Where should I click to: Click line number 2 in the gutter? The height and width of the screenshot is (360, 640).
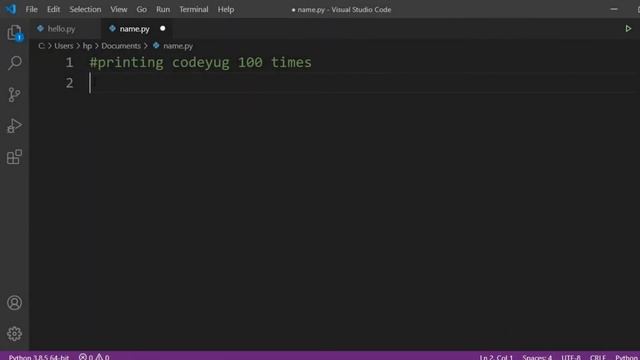click(69, 83)
